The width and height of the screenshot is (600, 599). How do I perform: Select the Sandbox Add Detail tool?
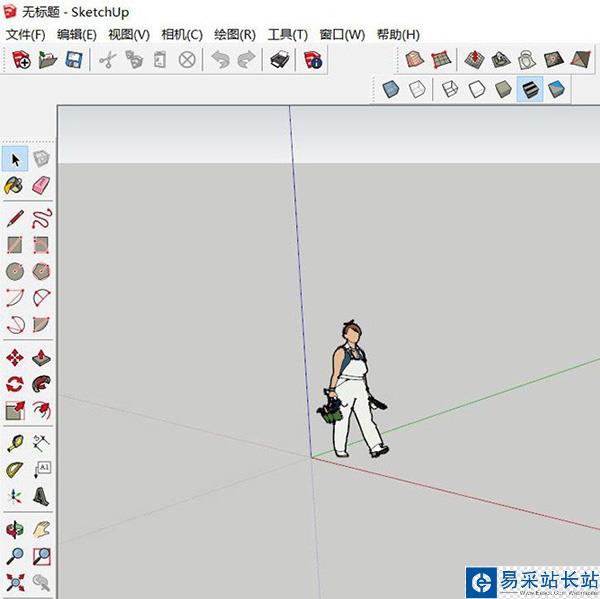(x=553, y=59)
